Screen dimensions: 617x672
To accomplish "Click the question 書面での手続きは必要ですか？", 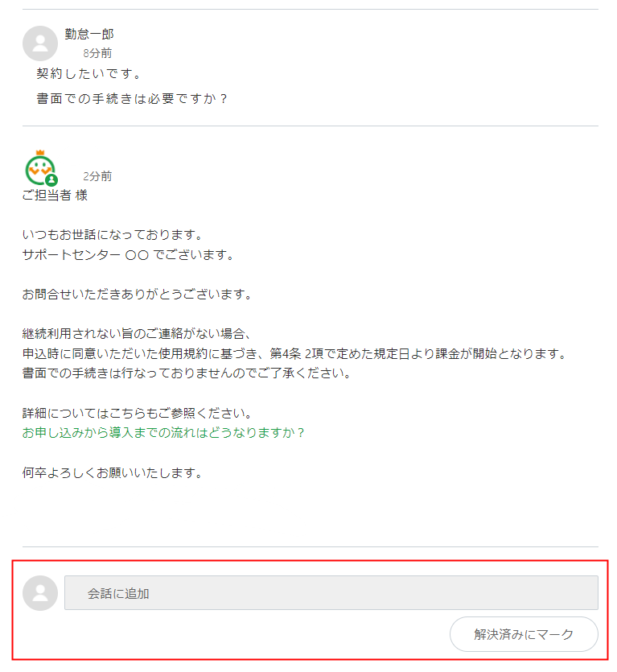I will [x=132, y=98].
